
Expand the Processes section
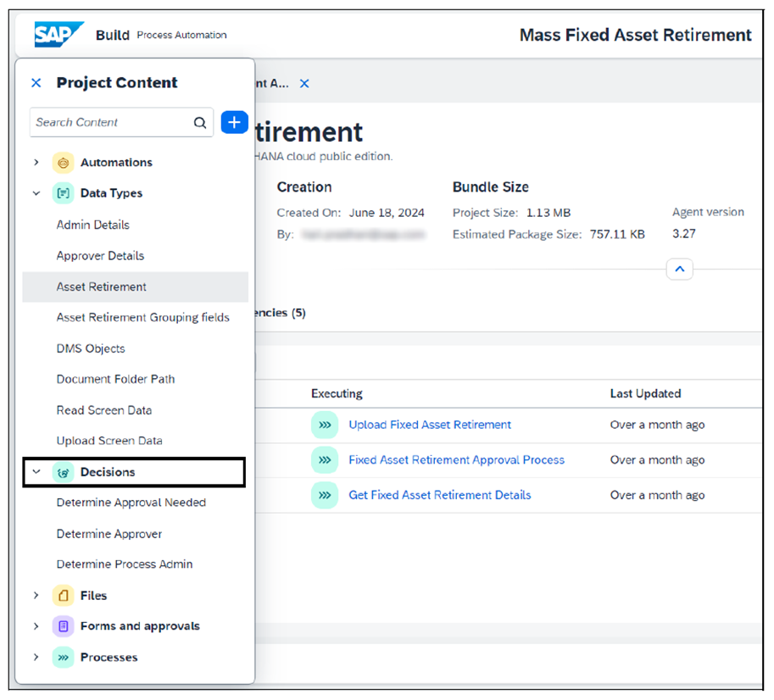(36, 657)
